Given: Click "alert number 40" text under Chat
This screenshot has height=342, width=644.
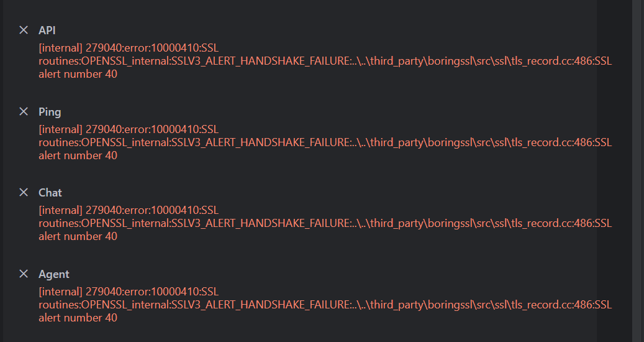Looking at the screenshot, I should coord(78,236).
